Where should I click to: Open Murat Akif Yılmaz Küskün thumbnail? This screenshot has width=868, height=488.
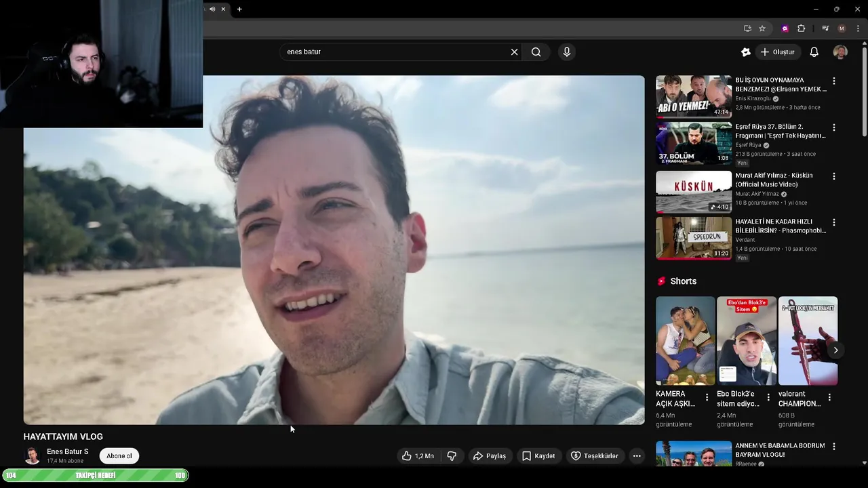(694, 192)
